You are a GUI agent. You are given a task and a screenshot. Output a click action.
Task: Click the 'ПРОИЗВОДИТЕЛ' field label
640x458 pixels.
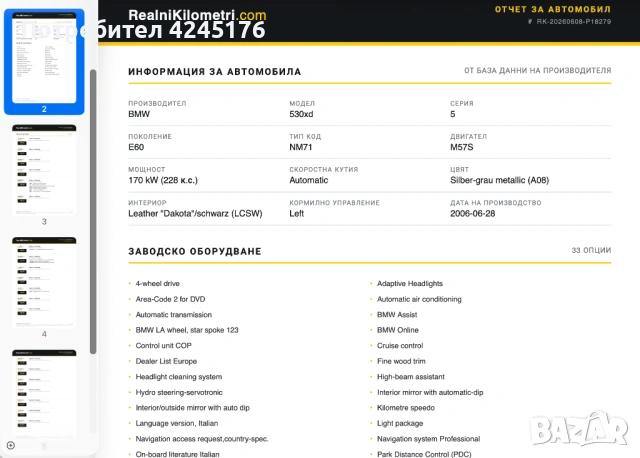click(157, 104)
